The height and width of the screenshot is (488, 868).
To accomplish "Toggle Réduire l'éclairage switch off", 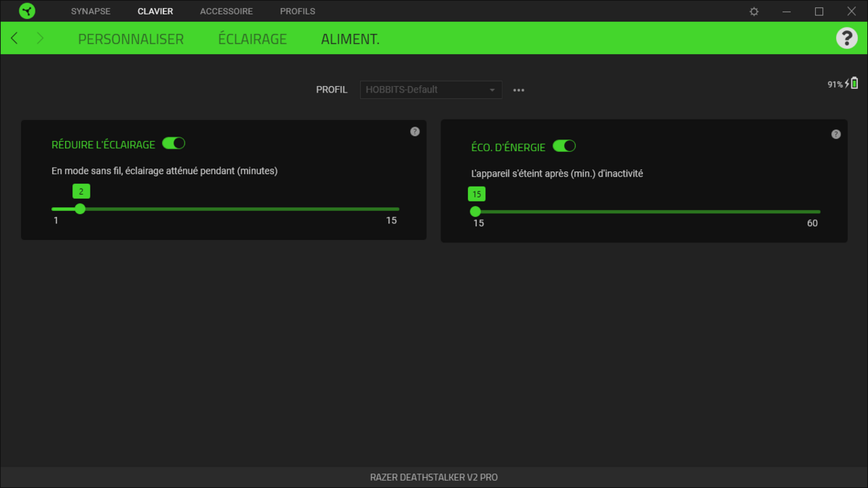I will (174, 143).
